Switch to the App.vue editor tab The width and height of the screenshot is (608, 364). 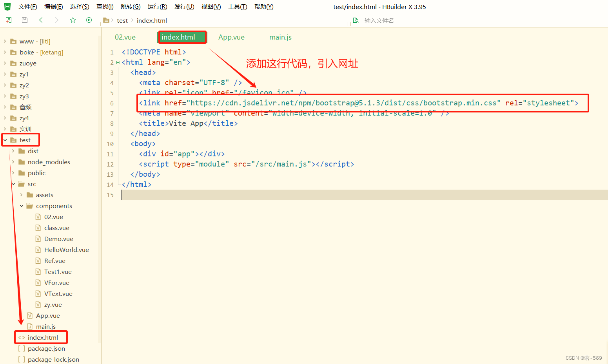pyautogui.click(x=231, y=37)
